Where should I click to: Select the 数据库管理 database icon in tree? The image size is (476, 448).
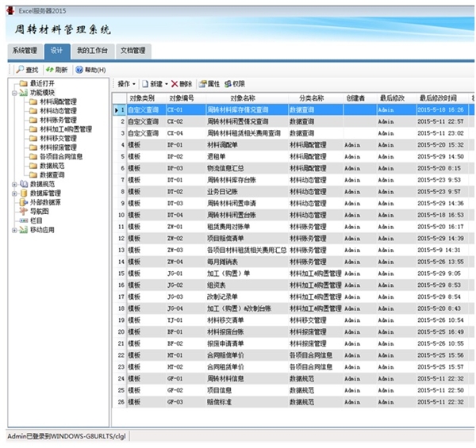[24, 193]
